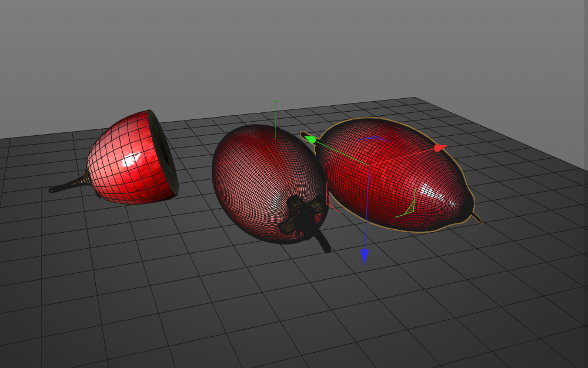
Task: Grab the red X-axis arrow handle
Action: coord(440,148)
